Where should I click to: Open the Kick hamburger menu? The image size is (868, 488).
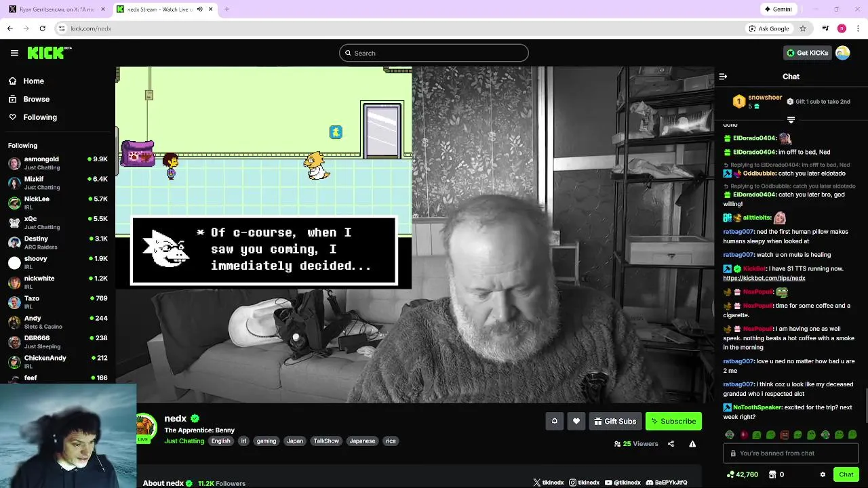click(x=14, y=53)
